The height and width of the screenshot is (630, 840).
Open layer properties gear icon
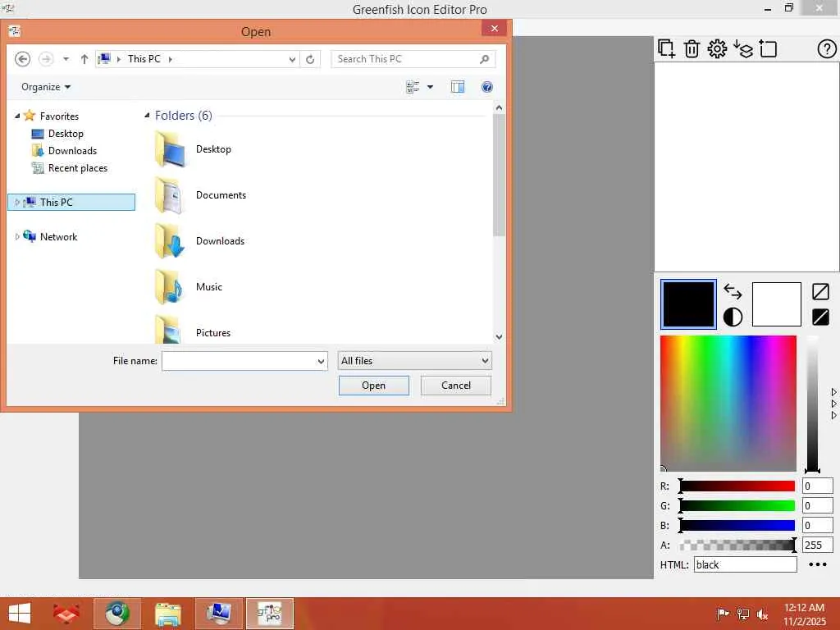pos(717,48)
